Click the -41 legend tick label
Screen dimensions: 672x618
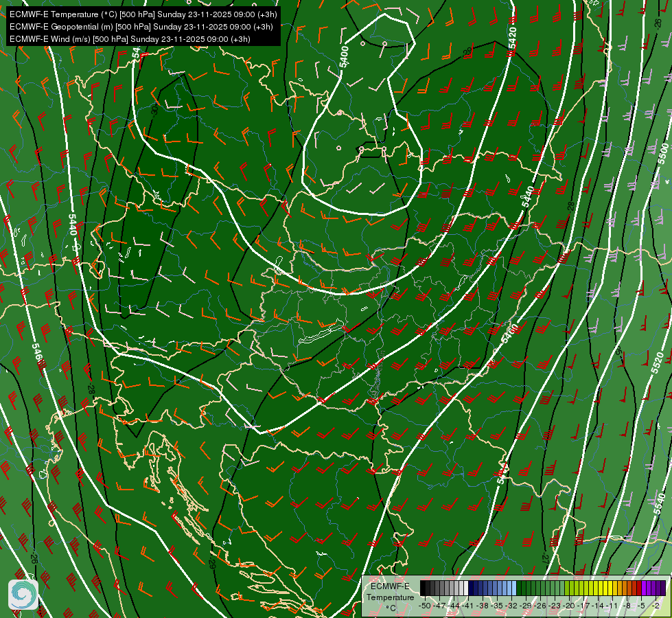click(467, 606)
